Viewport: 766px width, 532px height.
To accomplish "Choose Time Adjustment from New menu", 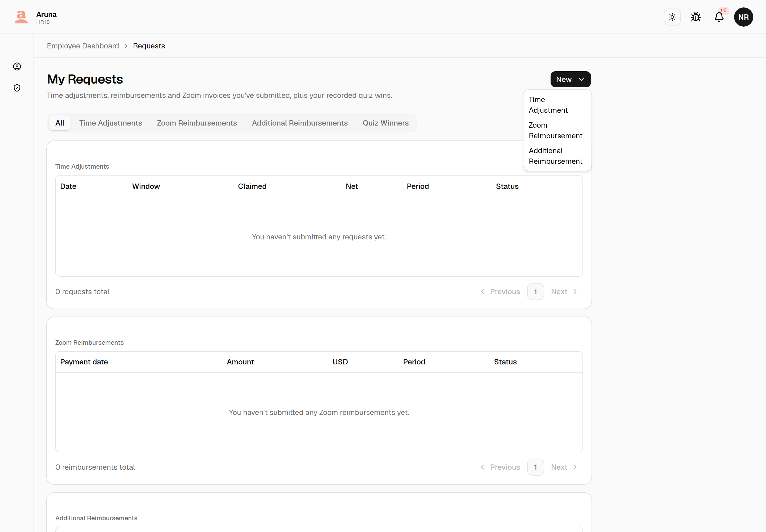I will pos(557,105).
